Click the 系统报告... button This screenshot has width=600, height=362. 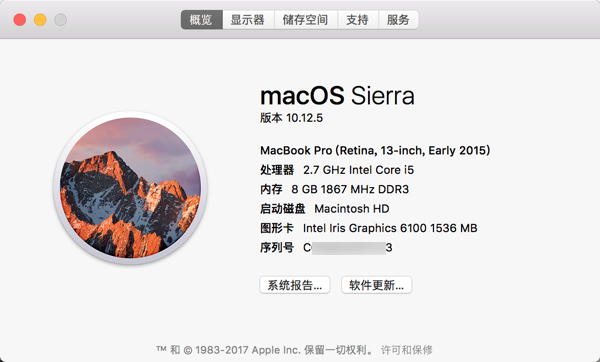tap(295, 285)
